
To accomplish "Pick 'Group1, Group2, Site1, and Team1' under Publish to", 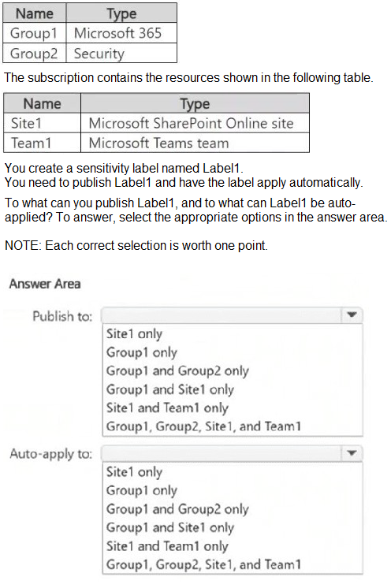I will pos(203,426).
